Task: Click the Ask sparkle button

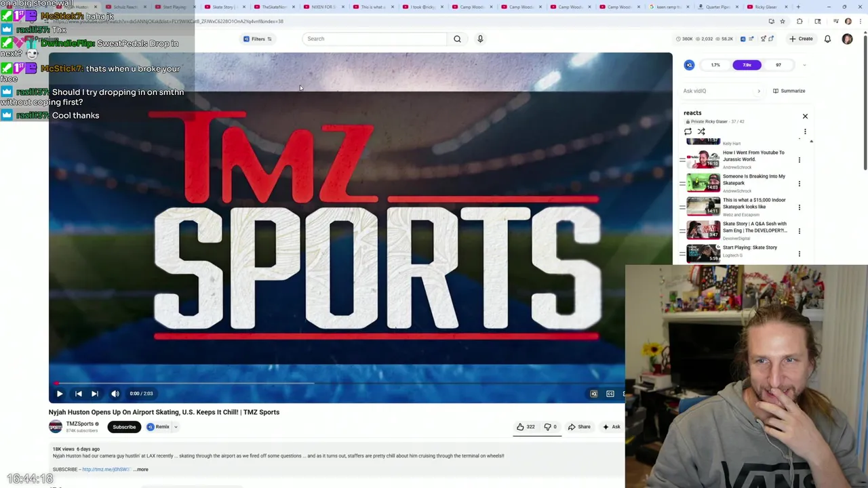Action: (611, 427)
